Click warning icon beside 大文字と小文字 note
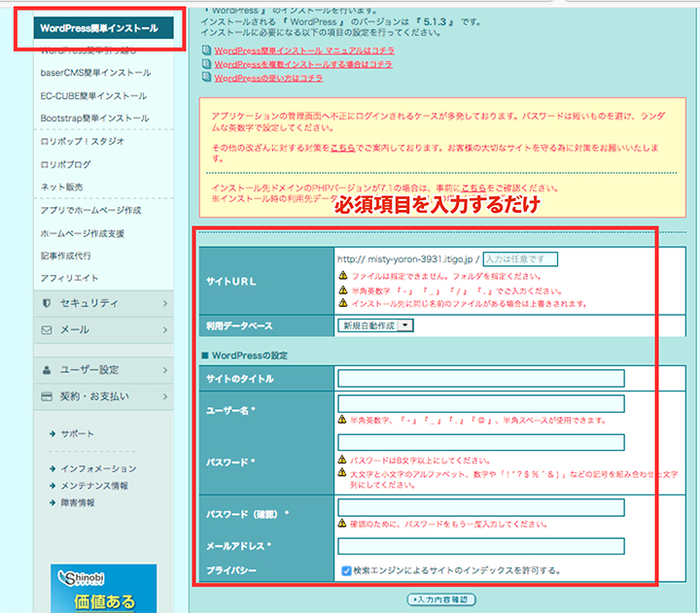 342,472
